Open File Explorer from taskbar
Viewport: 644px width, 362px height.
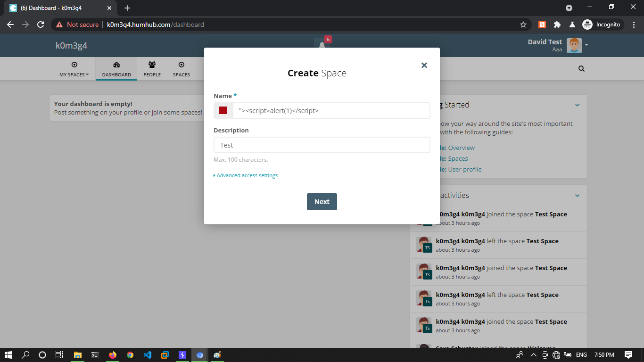(x=78, y=355)
